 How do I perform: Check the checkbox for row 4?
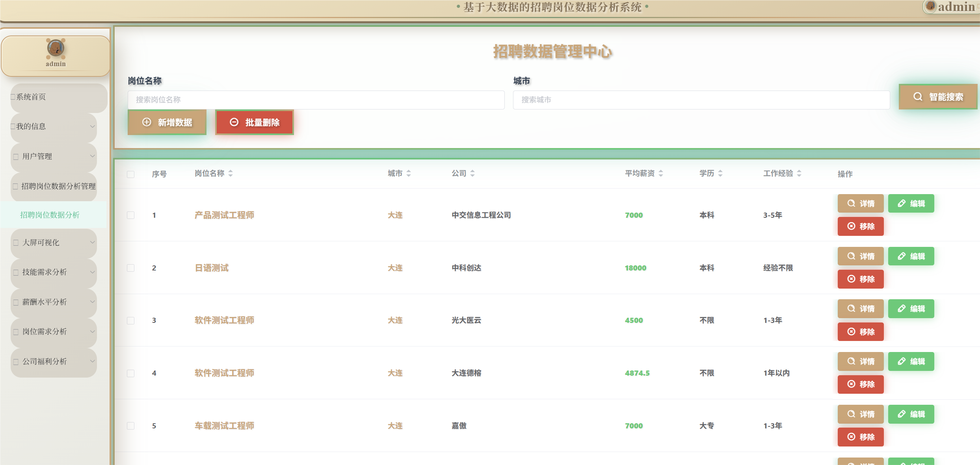click(131, 373)
